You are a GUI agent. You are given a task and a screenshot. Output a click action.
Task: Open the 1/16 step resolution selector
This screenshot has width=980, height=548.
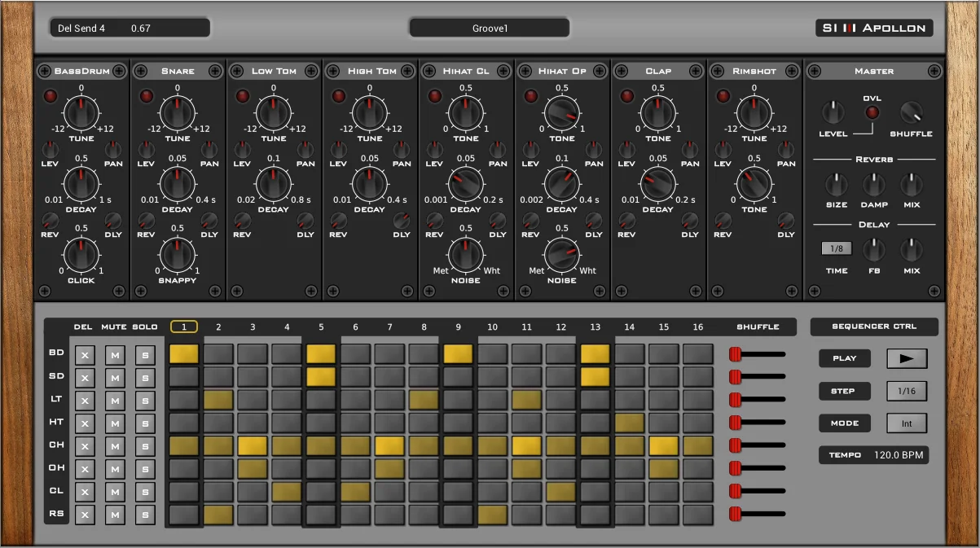[x=906, y=391]
